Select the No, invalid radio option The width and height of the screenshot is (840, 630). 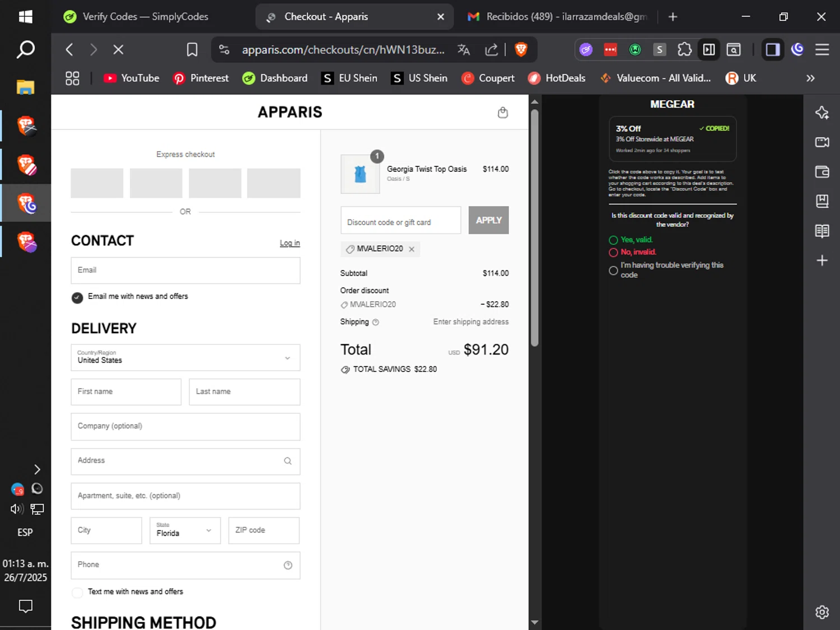pyautogui.click(x=613, y=253)
